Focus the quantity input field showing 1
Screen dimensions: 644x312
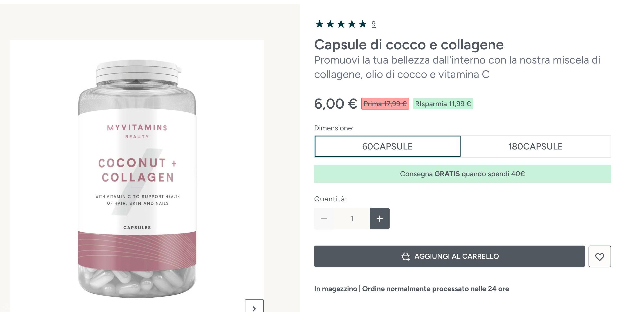tap(352, 218)
